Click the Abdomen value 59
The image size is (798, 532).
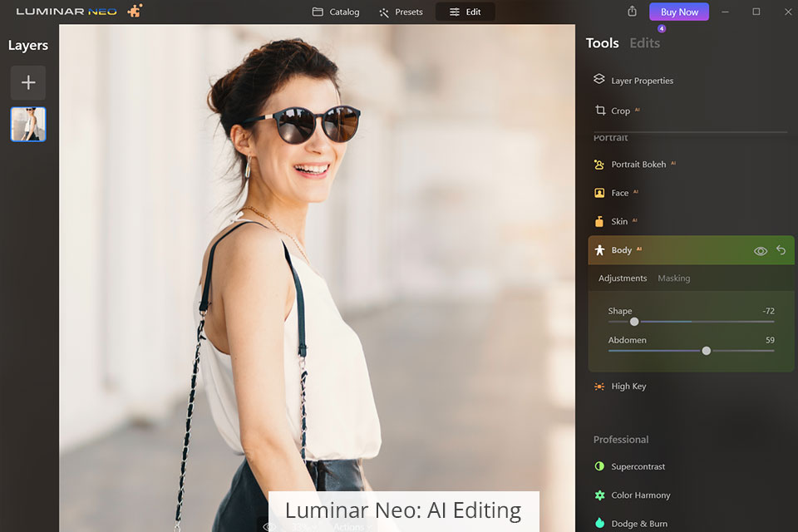pyautogui.click(x=770, y=340)
